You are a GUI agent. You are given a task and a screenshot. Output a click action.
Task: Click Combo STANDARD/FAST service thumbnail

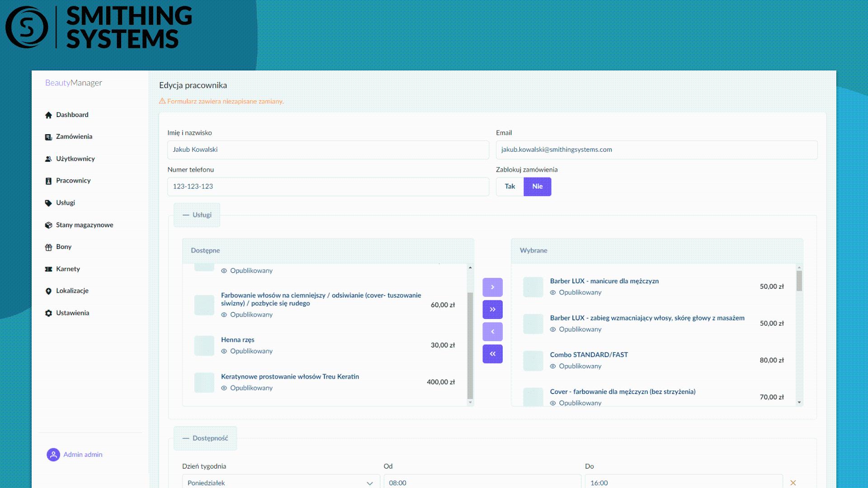[x=533, y=361]
